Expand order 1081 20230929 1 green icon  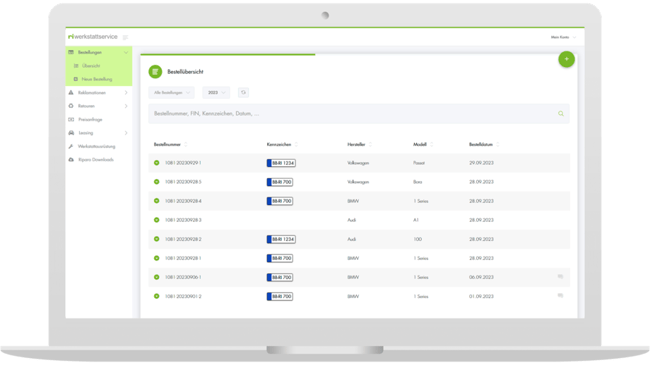tap(157, 163)
